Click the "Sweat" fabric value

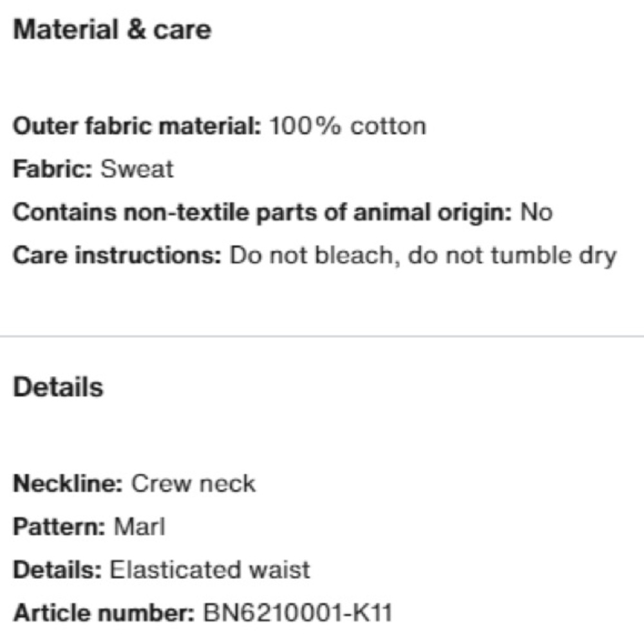tap(137, 169)
